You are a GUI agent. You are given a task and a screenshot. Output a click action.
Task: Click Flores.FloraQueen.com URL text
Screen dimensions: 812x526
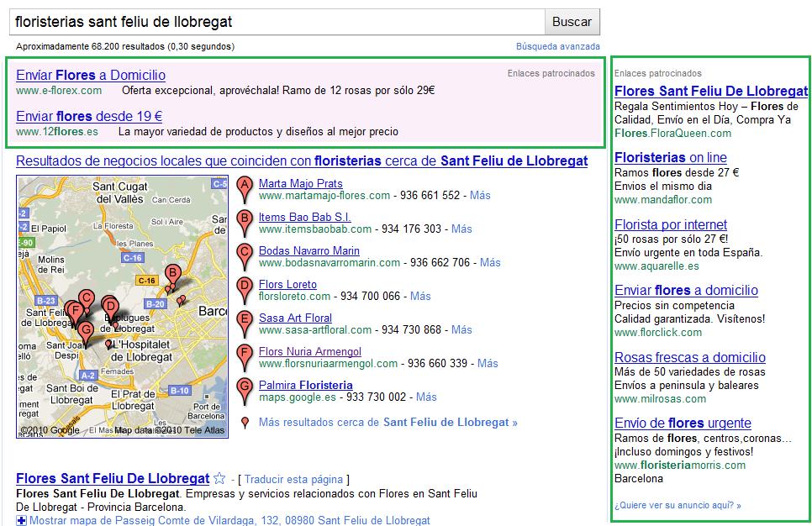click(x=672, y=133)
